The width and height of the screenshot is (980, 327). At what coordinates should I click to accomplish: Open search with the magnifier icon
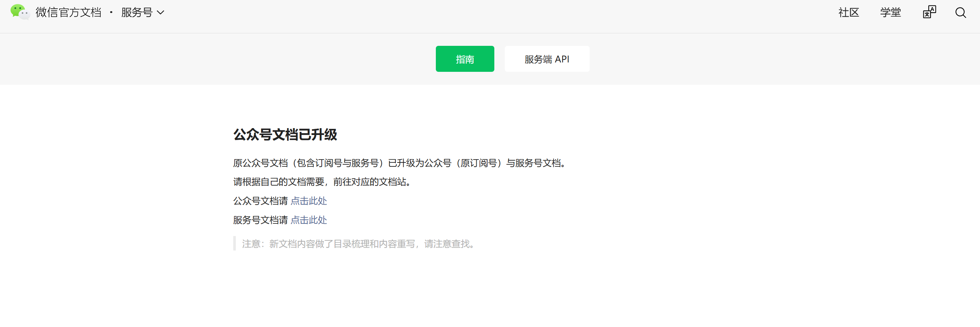pyautogui.click(x=960, y=13)
